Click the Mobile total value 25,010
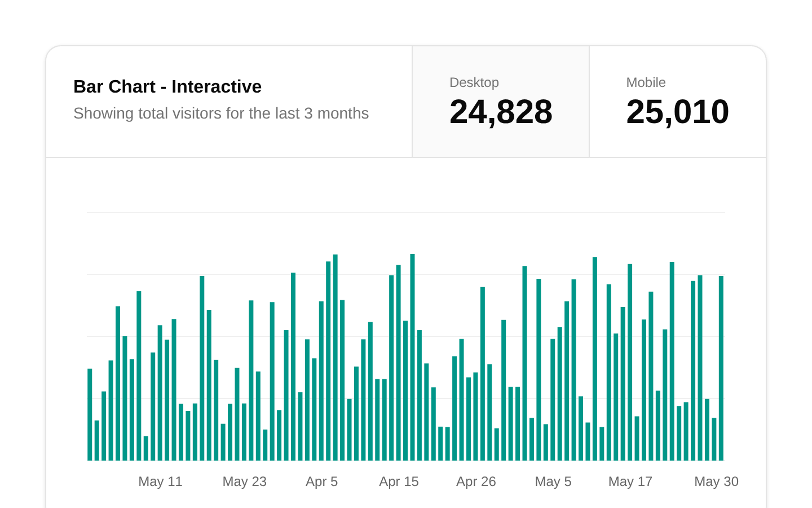The width and height of the screenshot is (812, 508). (678, 112)
